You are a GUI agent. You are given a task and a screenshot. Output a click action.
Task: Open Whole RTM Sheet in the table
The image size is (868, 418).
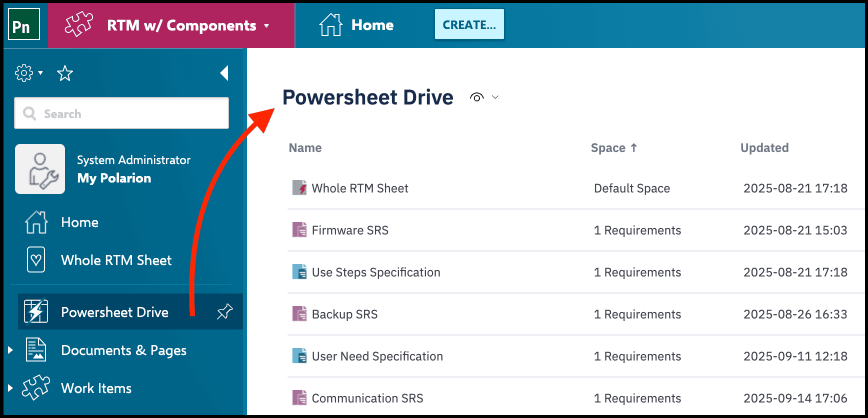point(360,188)
